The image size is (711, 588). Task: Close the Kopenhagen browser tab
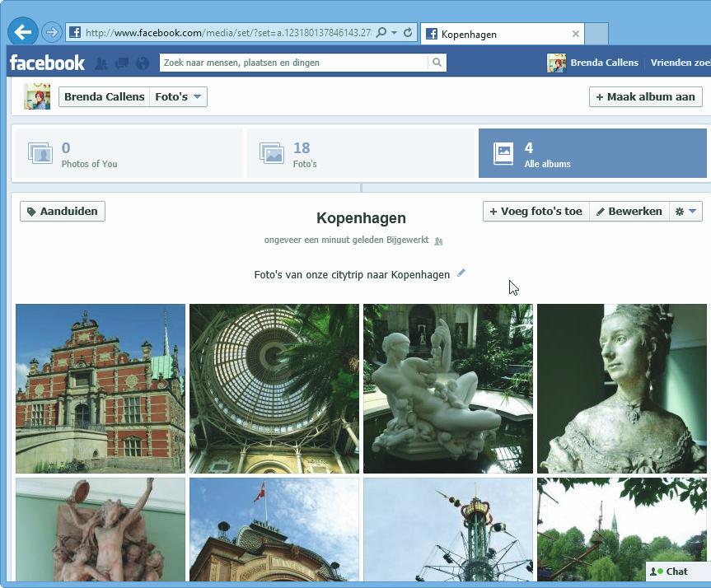point(575,34)
